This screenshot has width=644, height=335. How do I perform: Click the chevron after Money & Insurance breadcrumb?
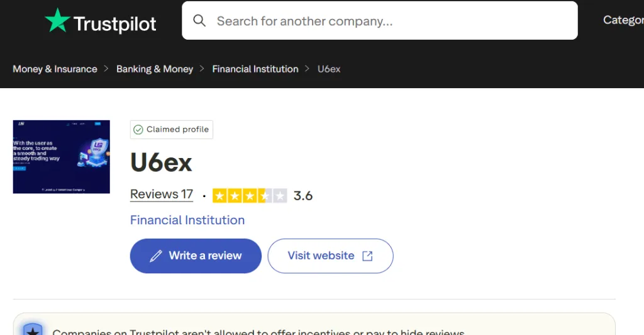(x=107, y=69)
